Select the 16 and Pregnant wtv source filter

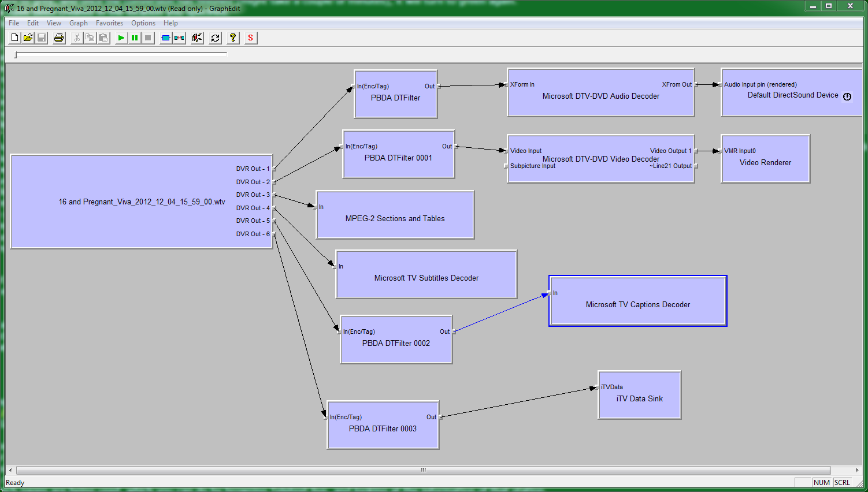tap(142, 202)
